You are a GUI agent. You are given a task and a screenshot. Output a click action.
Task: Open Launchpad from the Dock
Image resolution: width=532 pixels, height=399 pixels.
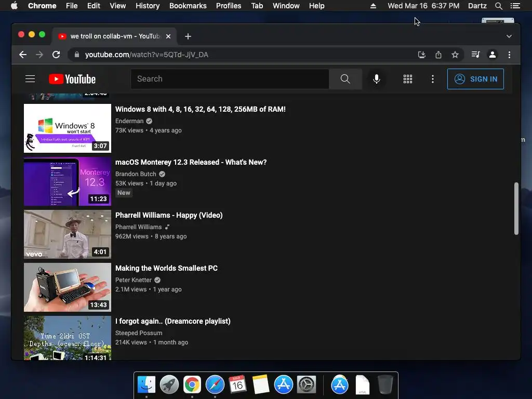(x=169, y=385)
